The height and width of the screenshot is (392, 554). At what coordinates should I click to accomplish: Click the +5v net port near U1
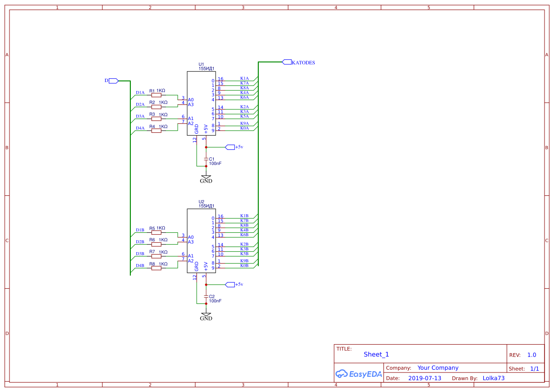click(230, 147)
